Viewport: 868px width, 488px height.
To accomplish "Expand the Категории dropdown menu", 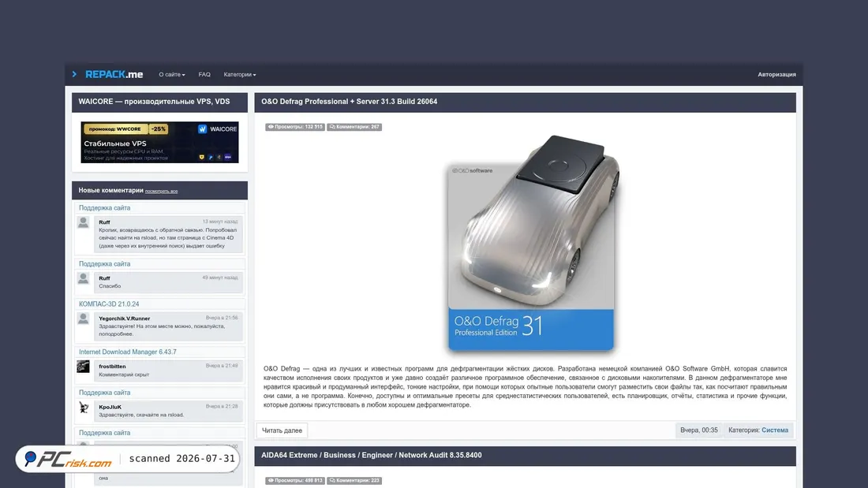I will (240, 75).
